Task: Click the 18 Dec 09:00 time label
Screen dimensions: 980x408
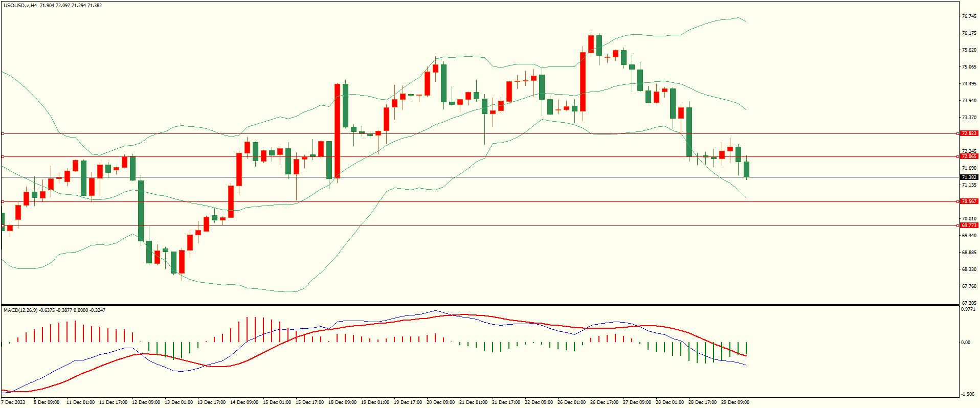Action: tap(342, 402)
